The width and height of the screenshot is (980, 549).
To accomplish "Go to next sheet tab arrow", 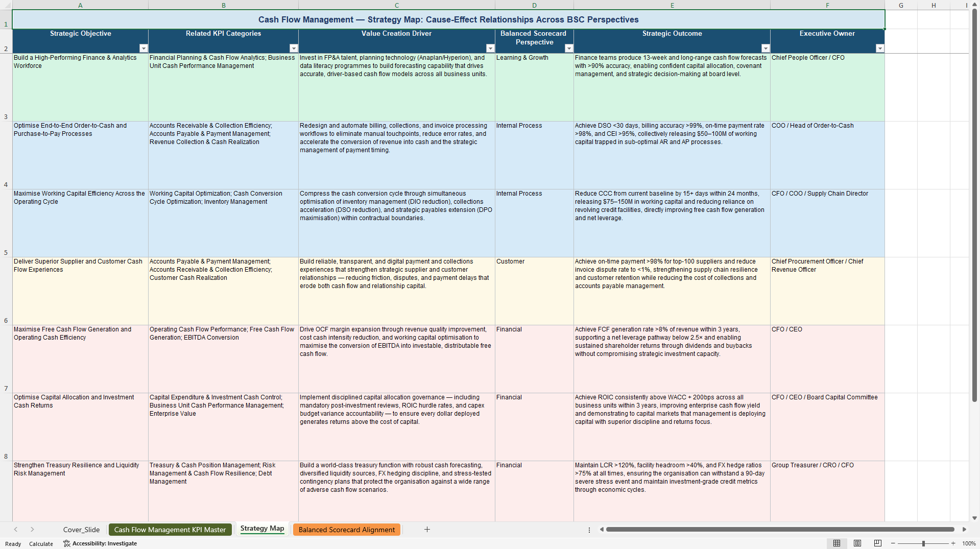I will point(32,530).
